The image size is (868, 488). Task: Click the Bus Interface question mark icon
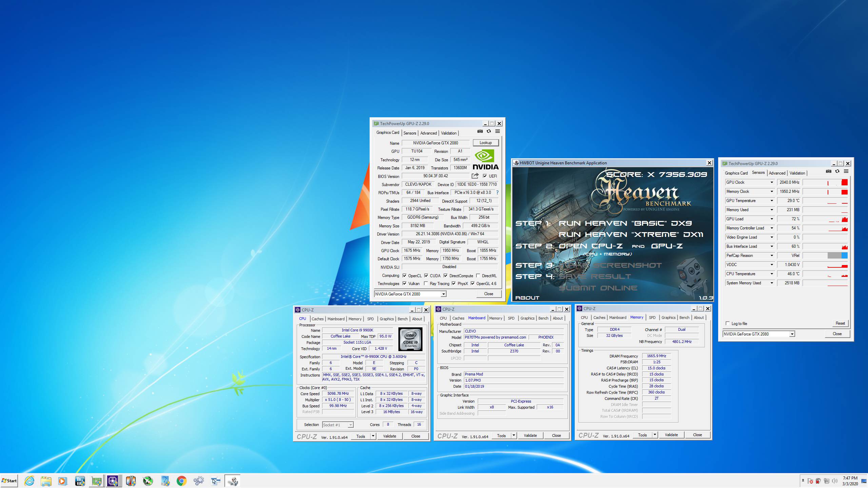pyautogui.click(x=497, y=192)
